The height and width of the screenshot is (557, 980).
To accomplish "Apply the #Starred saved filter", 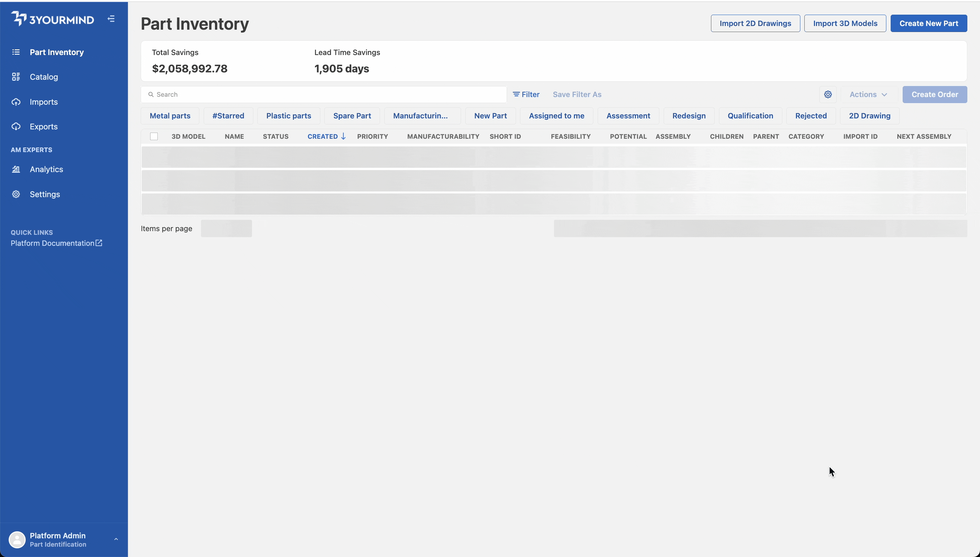I will tap(228, 116).
